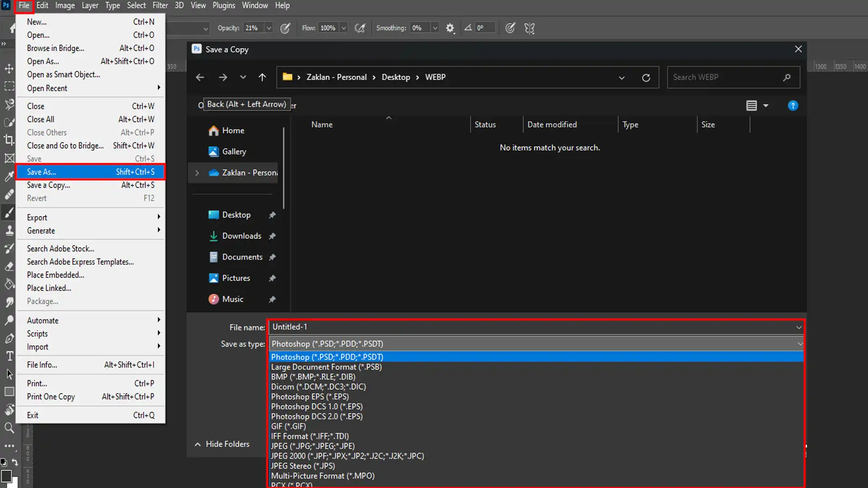868x488 pixels.
Task: Open the Flow slider dropdown
Action: click(x=344, y=28)
